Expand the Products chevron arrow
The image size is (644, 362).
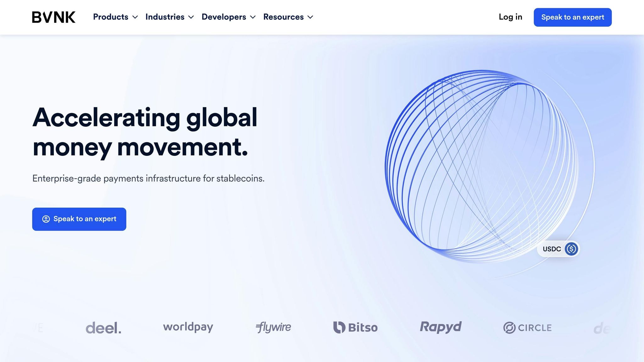[x=135, y=17]
